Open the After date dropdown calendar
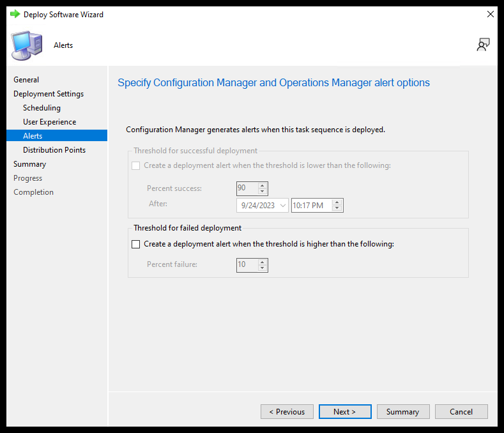 [x=283, y=206]
